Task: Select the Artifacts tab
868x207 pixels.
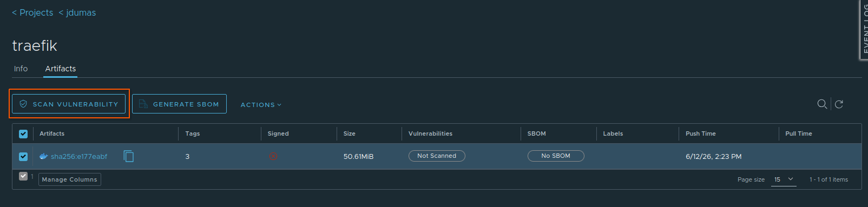Action: tap(61, 69)
